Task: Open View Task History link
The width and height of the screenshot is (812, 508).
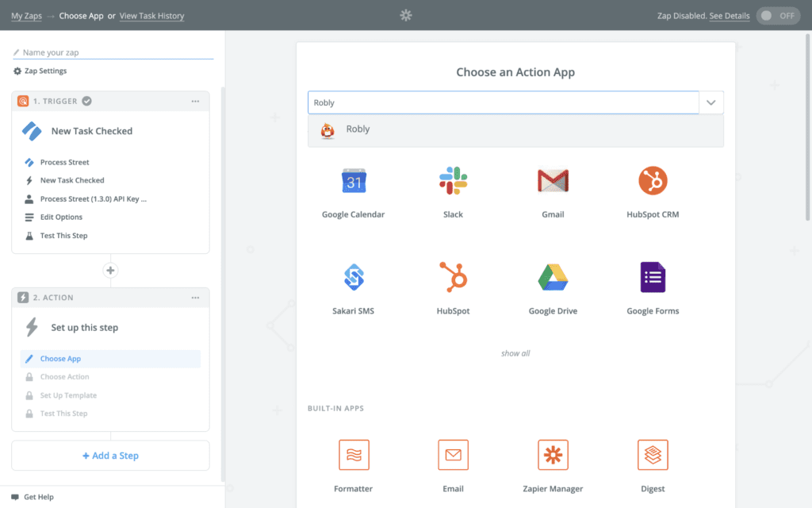Action: coord(151,16)
